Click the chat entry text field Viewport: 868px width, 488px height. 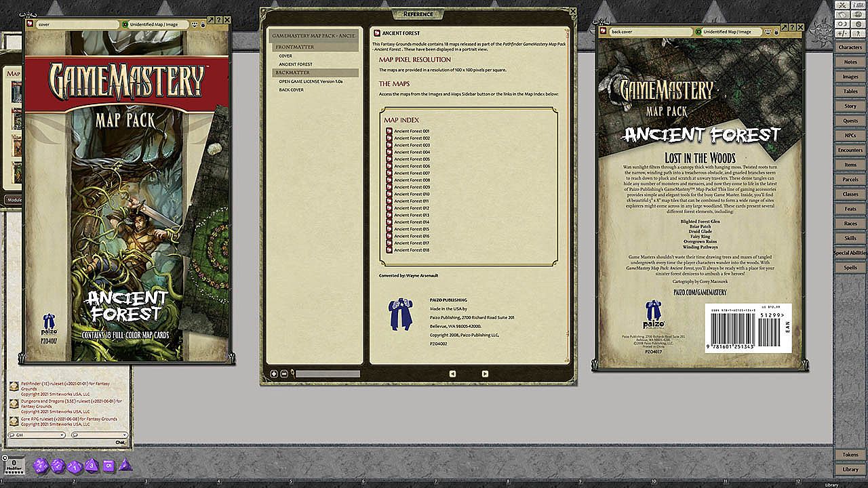60,443
